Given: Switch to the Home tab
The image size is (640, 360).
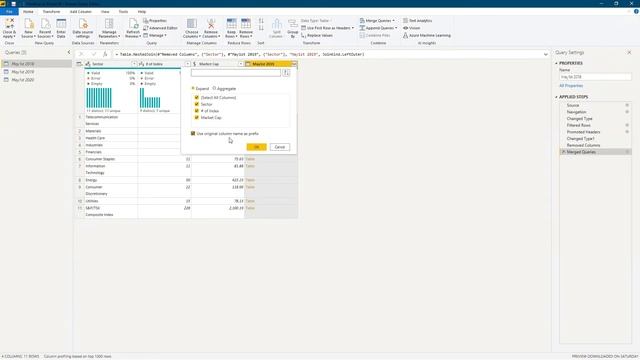Looking at the screenshot, I should pos(28,12).
